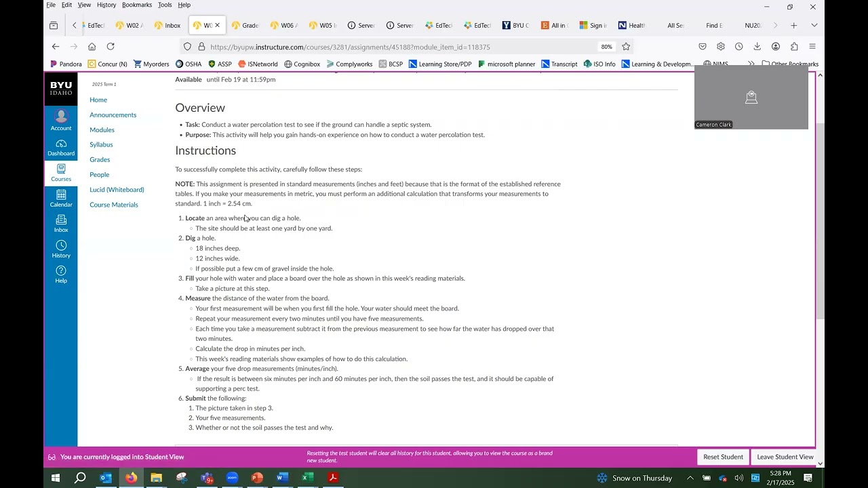Switch to the Sign in browser tab

(x=593, y=26)
